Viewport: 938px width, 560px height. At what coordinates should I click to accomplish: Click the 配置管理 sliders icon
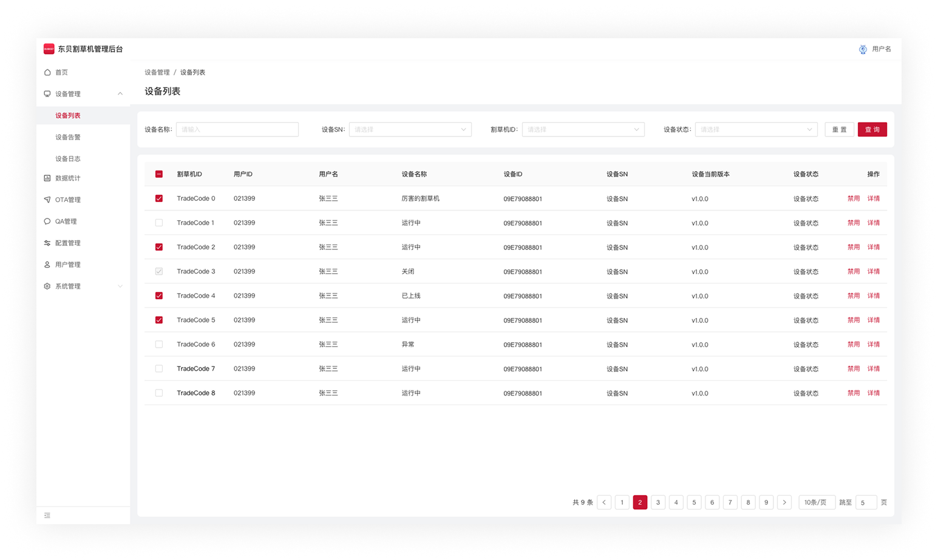coord(47,243)
